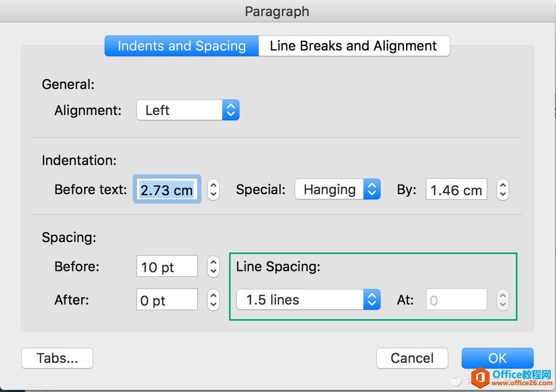
Task: Open the Alignment dropdown set to Left
Action: pos(187,110)
